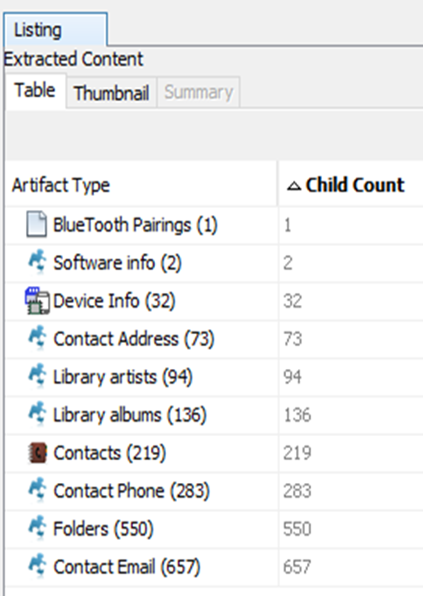423x596 pixels.
Task: Select the Contacts (219) row label
Action: (109, 453)
